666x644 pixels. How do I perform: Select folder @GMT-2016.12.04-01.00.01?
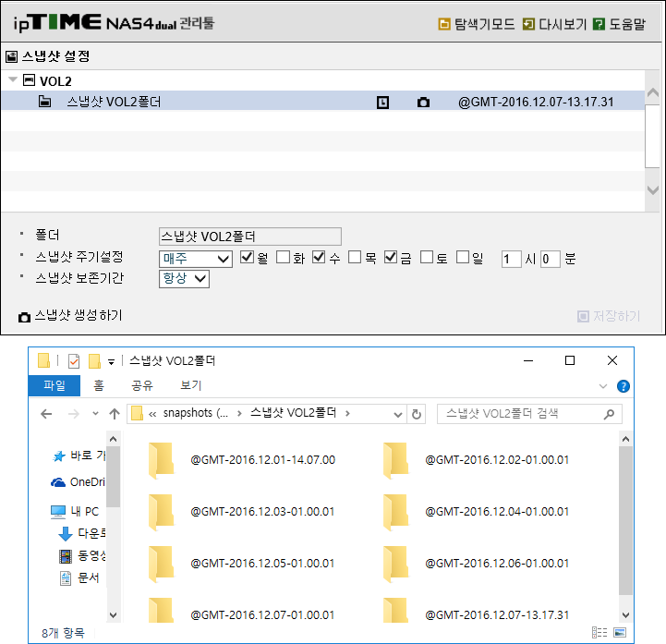(476, 512)
